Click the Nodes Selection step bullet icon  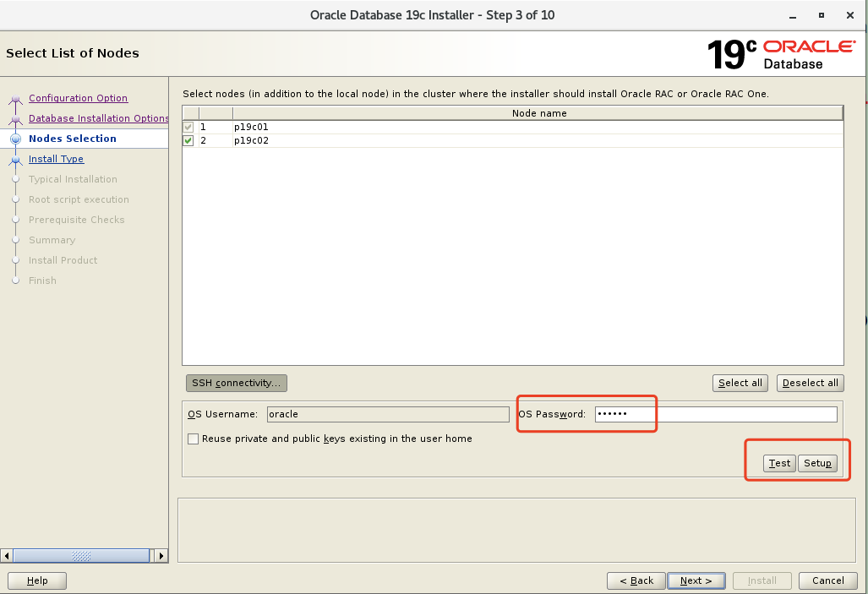(15, 139)
